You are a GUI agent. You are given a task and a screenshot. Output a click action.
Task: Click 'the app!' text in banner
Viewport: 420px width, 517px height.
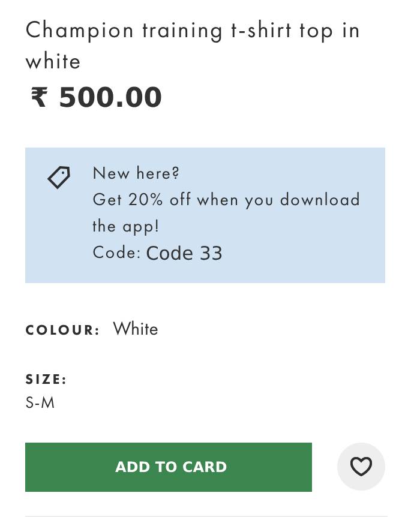[x=126, y=227]
